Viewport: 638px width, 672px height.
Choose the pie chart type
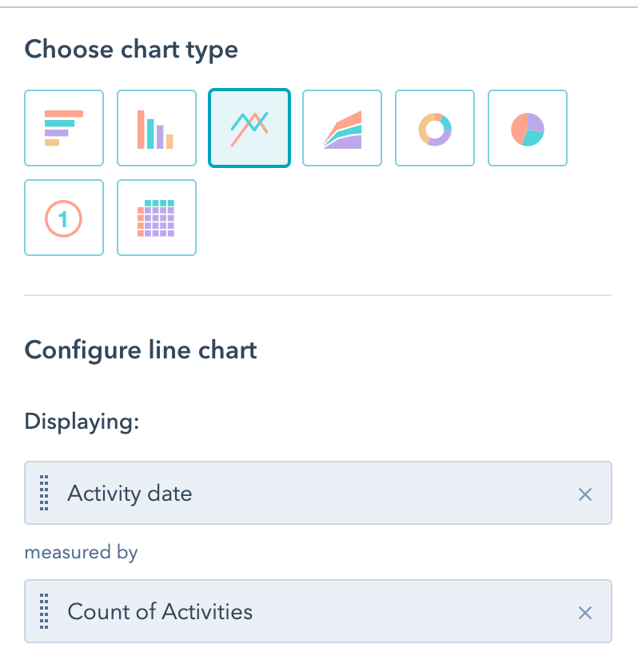click(528, 128)
